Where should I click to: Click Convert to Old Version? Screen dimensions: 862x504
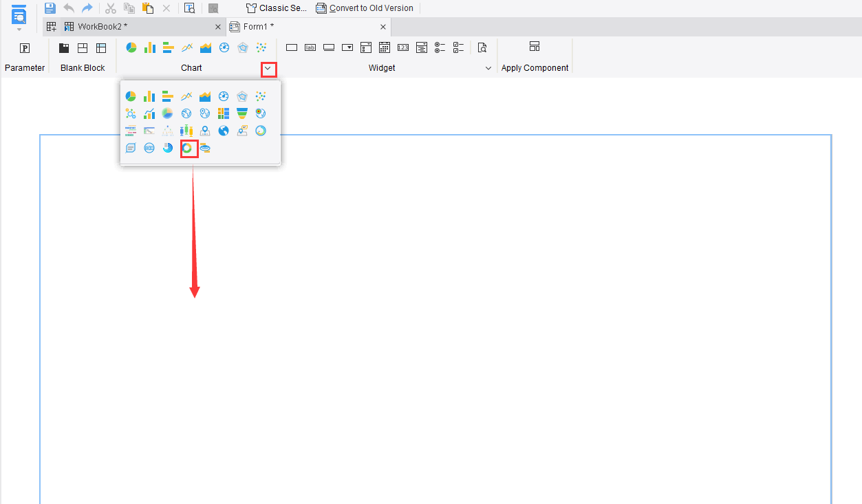tap(365, 8)
